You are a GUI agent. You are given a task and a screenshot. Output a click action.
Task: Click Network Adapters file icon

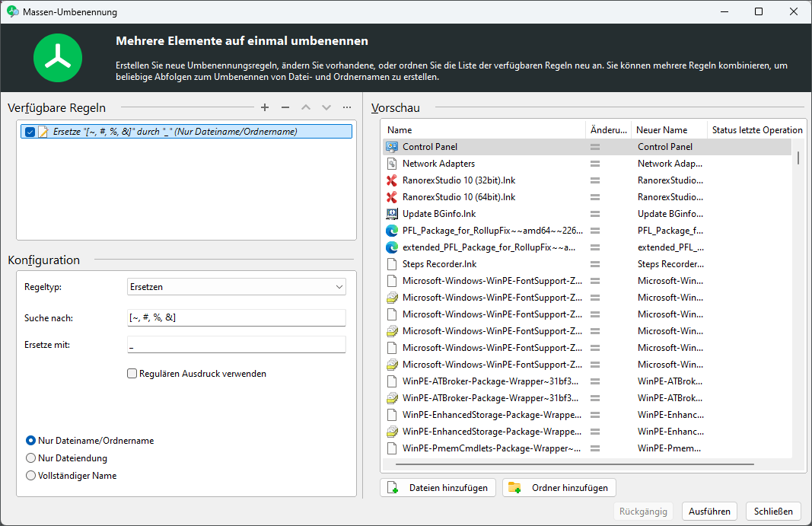tap(392, 163)
